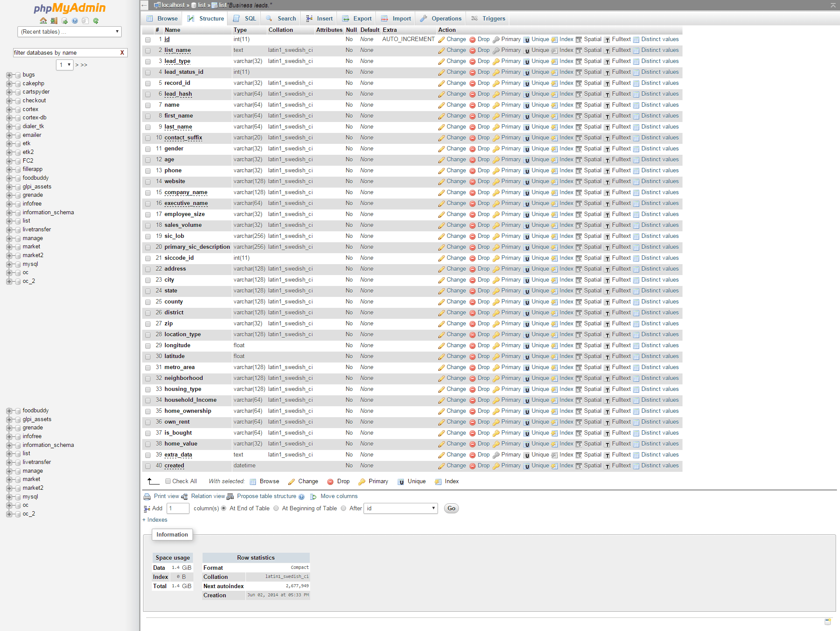Open the SQL query window icon
This screenshot has height=631, width=840.
coord(64,21)
